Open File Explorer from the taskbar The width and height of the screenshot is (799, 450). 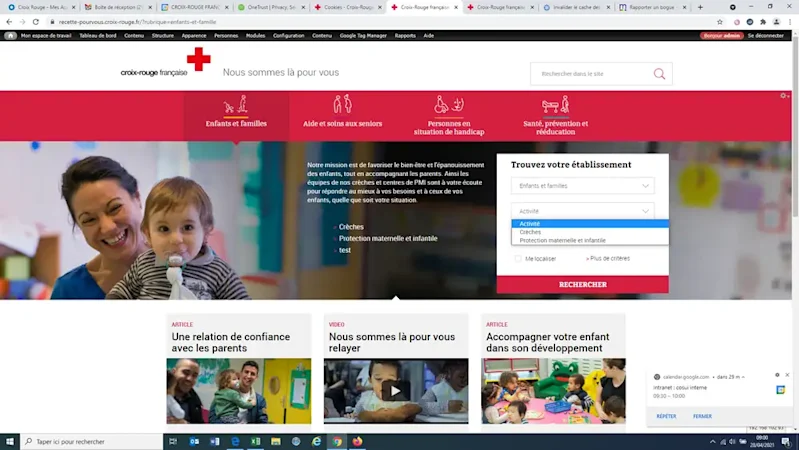click(x=276, y=441)
